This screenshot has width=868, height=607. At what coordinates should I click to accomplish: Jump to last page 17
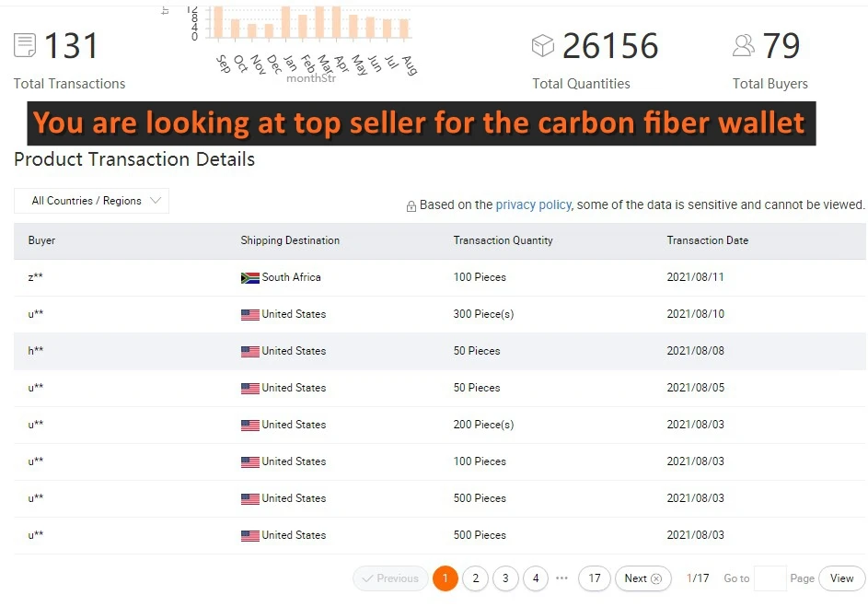click(595, 578)
